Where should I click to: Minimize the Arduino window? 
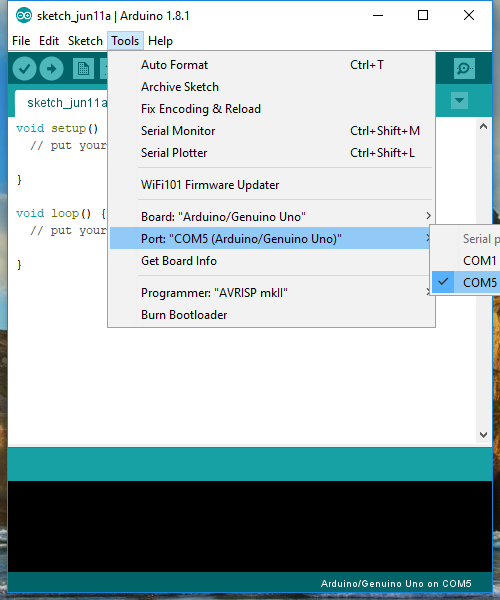point(378,16)
